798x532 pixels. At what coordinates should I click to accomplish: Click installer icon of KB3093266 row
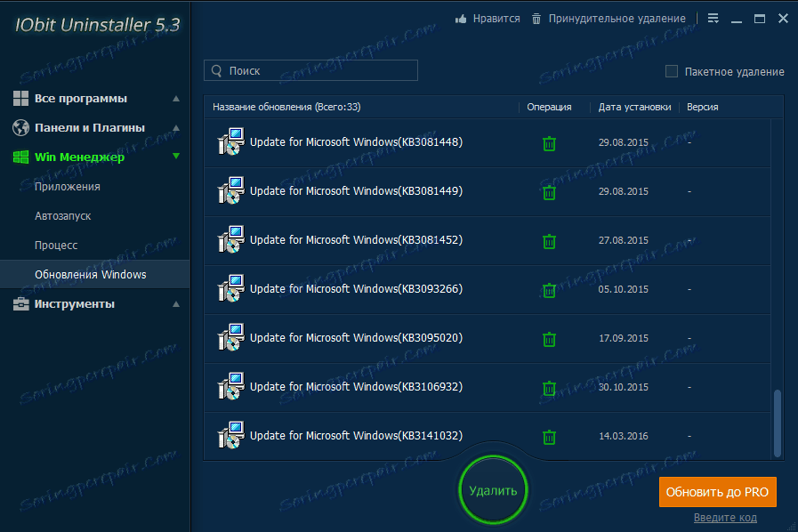tap(231, 288)
